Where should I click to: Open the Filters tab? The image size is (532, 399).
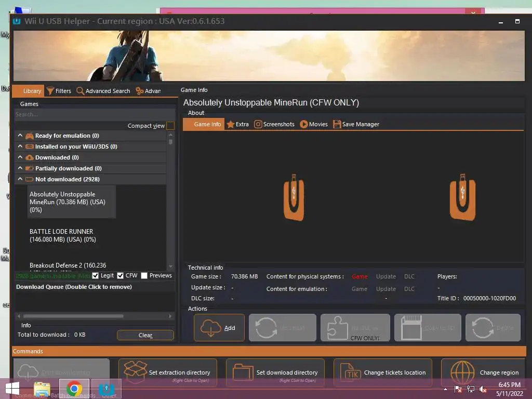pos(59,91)
